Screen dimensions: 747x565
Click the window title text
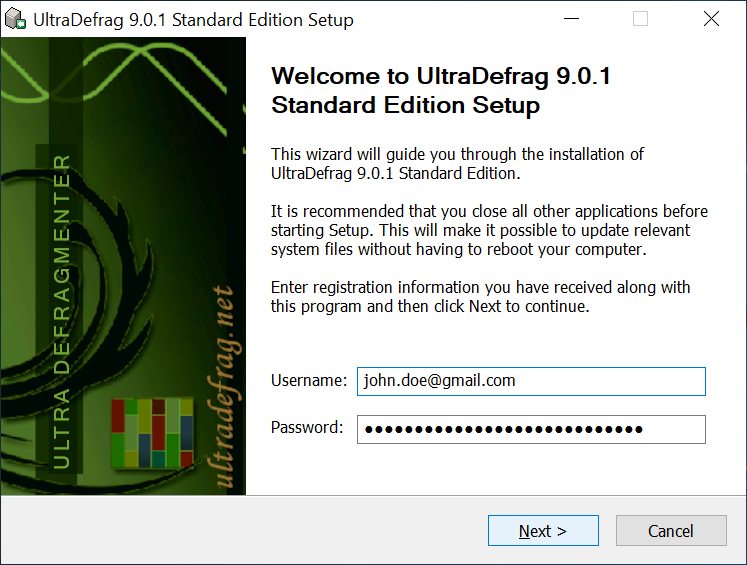point(193,20)
